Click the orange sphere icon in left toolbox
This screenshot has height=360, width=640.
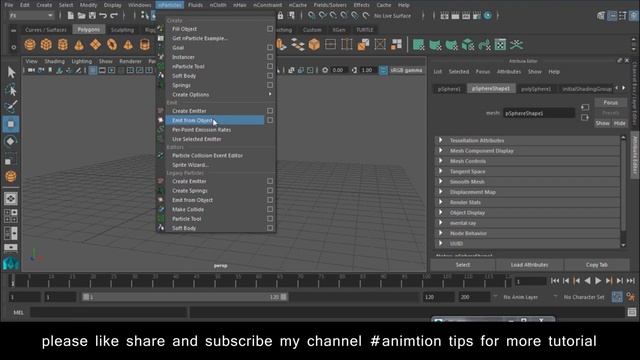[x=11, y=176]
